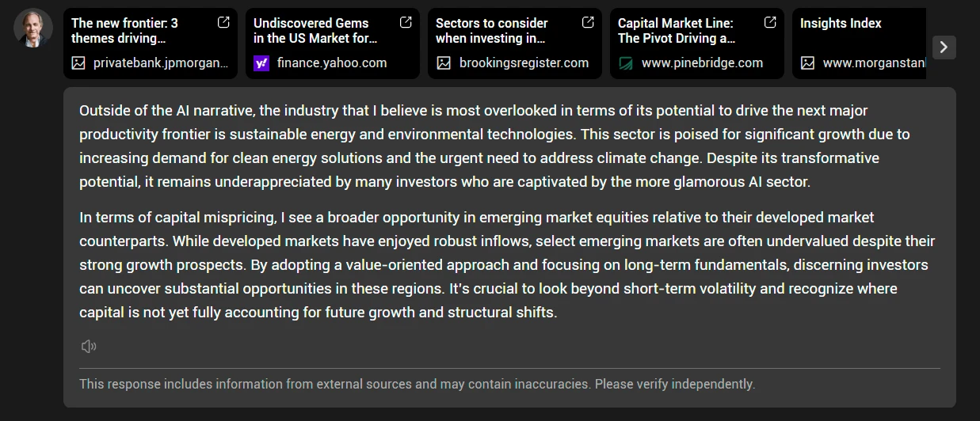Open "Capital Market Line: The Pivot" source
Viewport: 980px width, 421px height.
click(x=676, y=31)
